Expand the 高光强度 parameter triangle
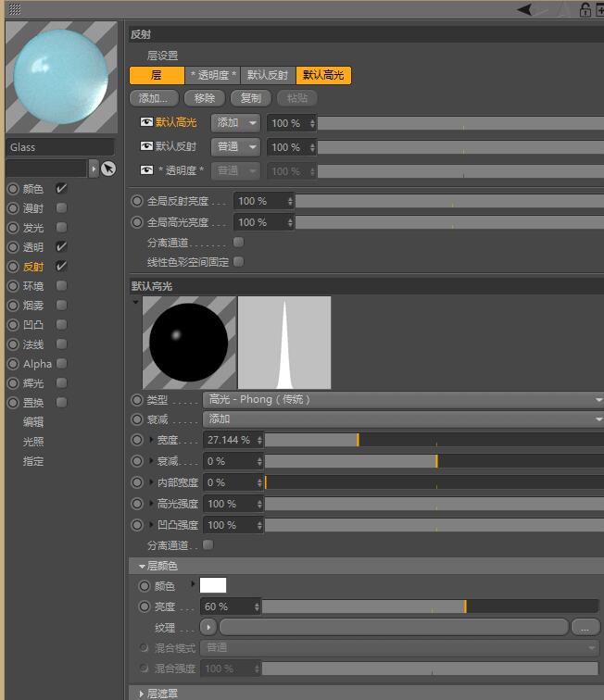The height and width of the screenshot is (700, 604). pos(151,504)
